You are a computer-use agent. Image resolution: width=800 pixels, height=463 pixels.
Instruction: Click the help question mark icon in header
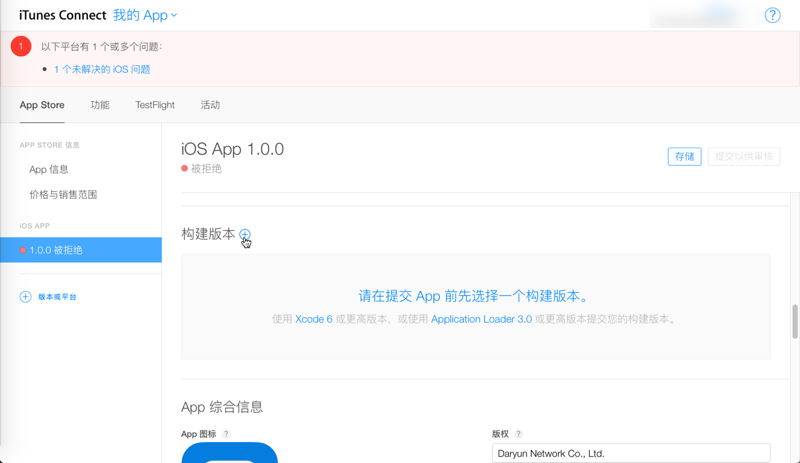point(772,15)
